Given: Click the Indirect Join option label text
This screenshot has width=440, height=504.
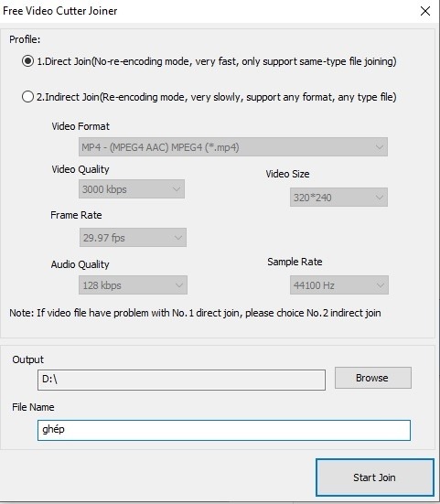Looking at the screenshot, I should pyautogui.click(x=216, y=97).
